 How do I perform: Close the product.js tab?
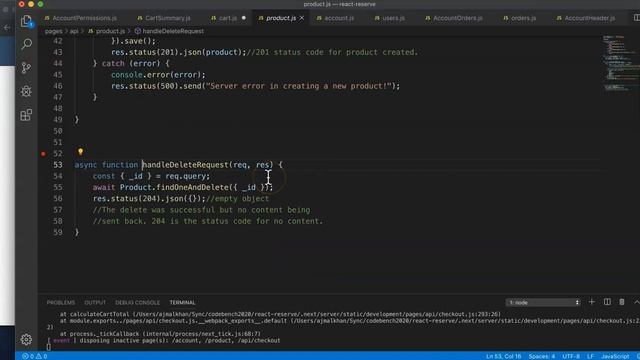coord(302,18)
